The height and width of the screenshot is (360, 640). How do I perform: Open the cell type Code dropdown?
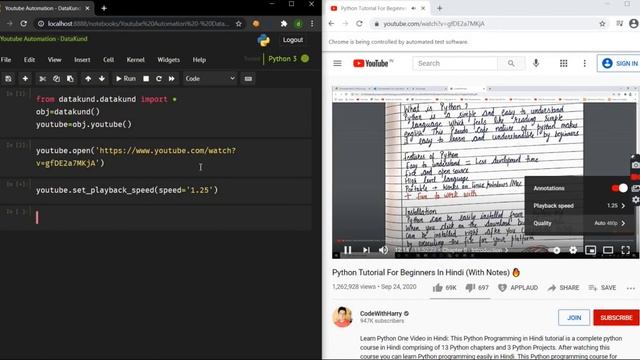pos(210,79)
